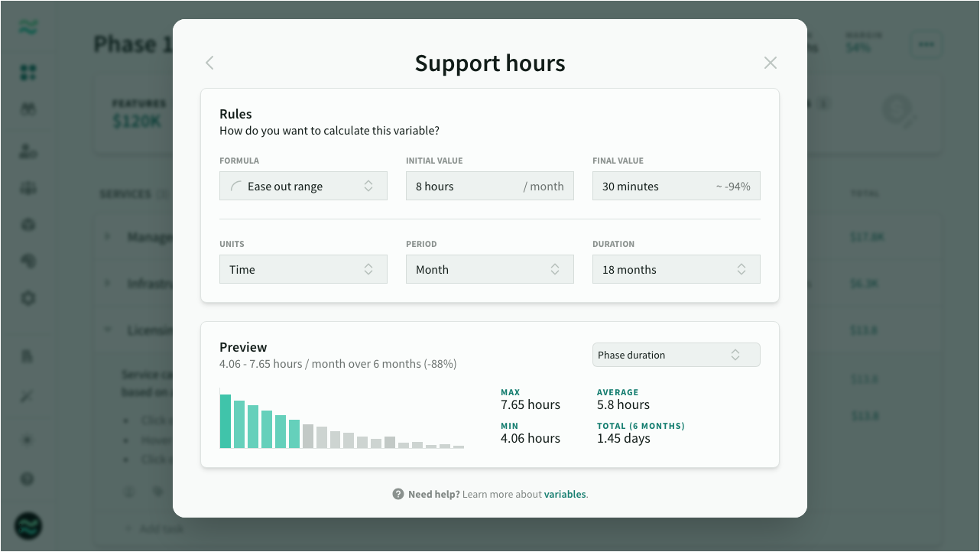Open the settings gear icon in sidebar
The width and height of the screenshot is (980, 552).
coord(28,298)
